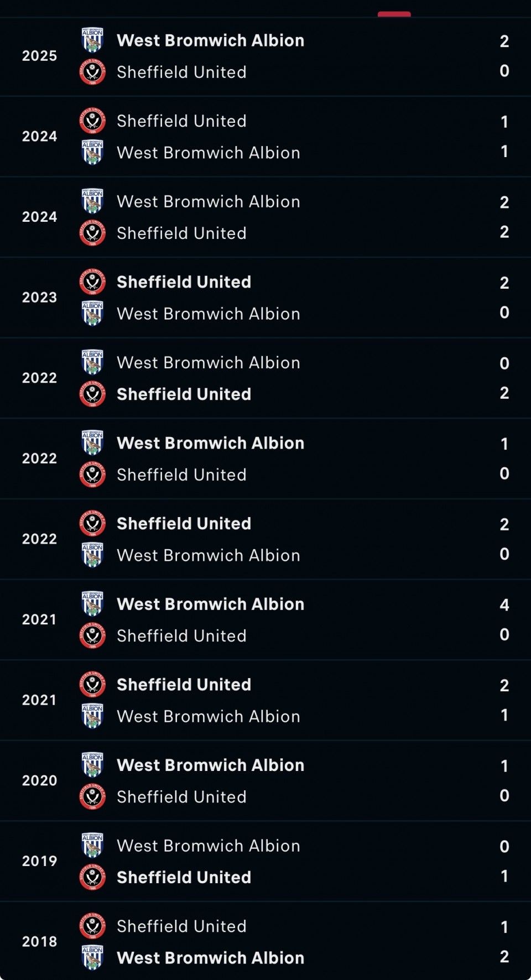Click West Bromwich Albion name in 2018 match
The image size is (531, 980).
(210, 958)
